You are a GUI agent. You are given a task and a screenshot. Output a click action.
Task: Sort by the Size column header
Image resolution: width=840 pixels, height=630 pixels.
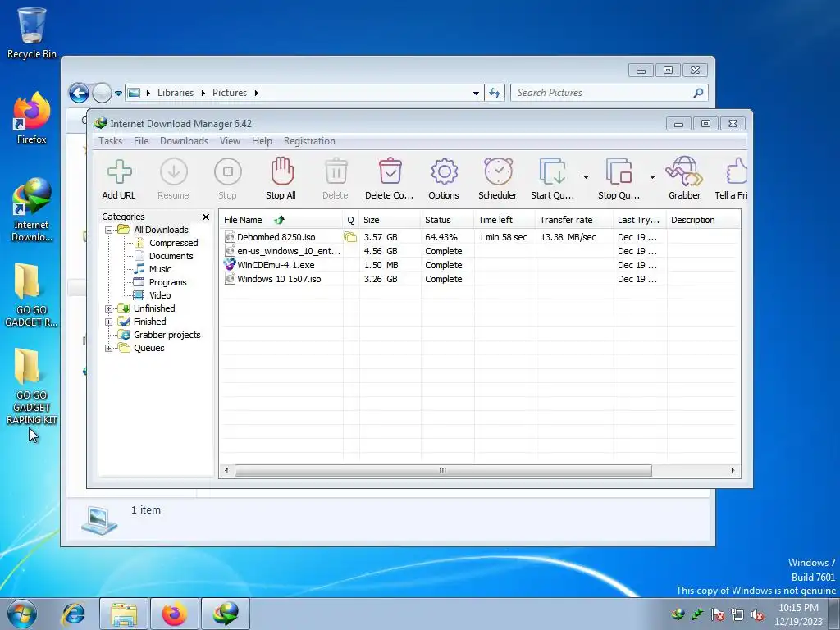click(390, 220)
